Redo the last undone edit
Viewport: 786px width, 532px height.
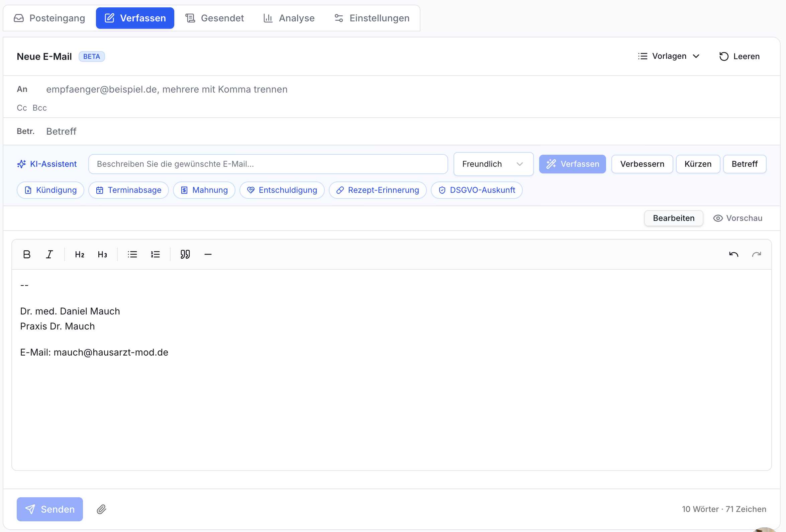click(x=757, y=254)
